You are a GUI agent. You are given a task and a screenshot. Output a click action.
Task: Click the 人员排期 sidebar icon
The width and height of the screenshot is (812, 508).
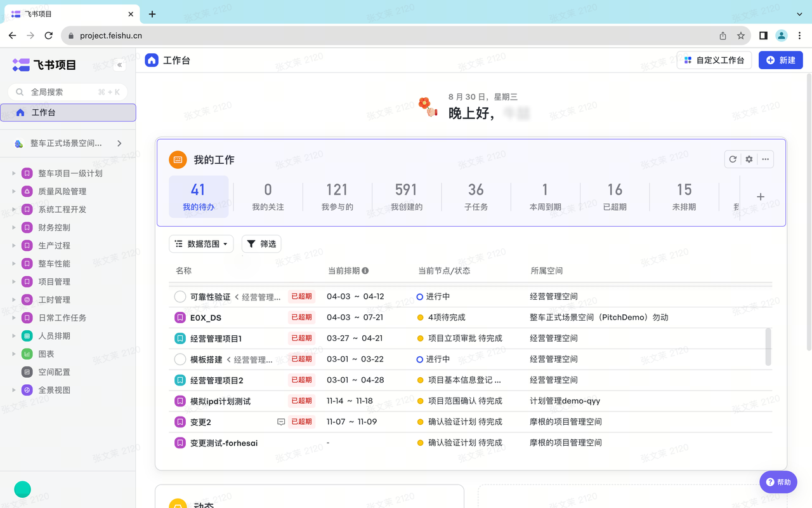tap(27, 336)
